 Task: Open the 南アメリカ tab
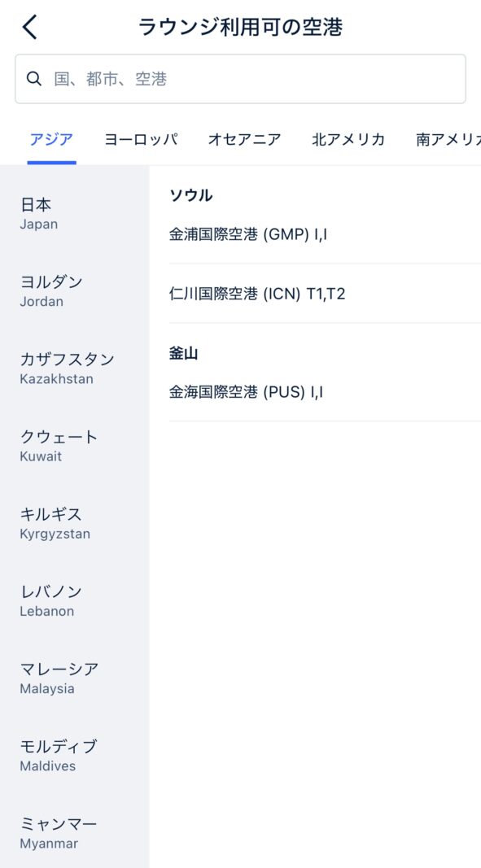(448, 139)
